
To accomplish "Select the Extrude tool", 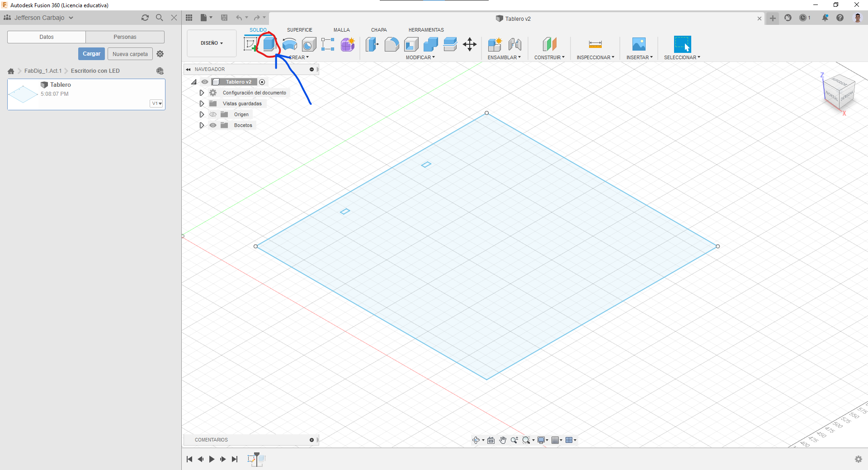I will point(269,44).
